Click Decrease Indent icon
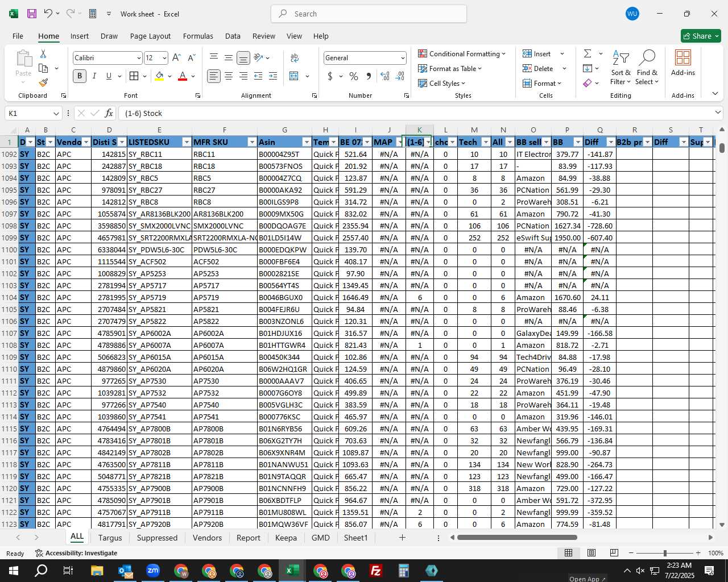 [258, 76]
